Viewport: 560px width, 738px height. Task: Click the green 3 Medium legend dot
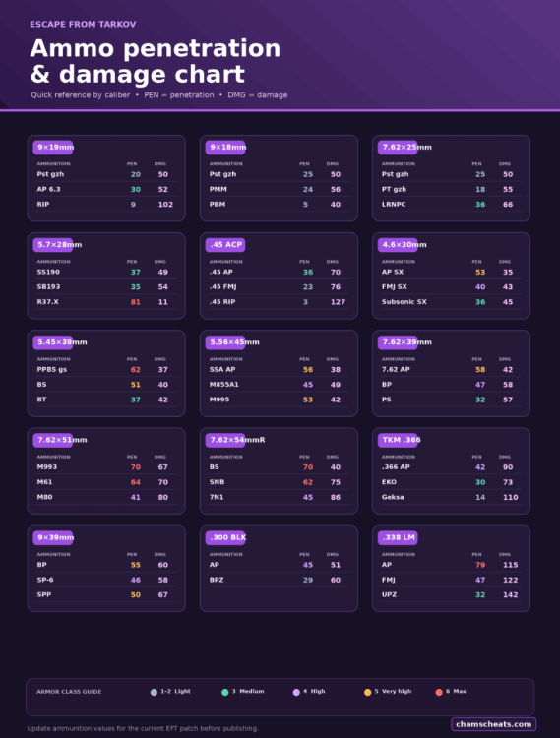(225, 692)
